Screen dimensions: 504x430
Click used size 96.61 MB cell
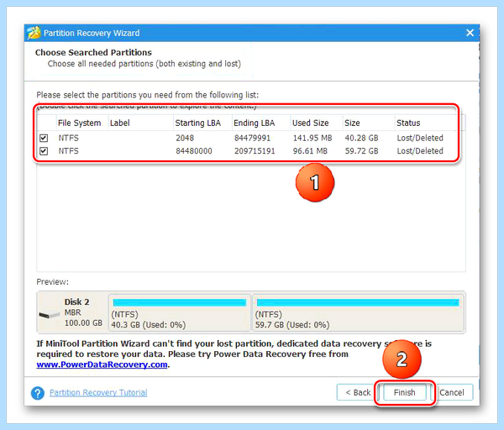click(x=310, y=151)
